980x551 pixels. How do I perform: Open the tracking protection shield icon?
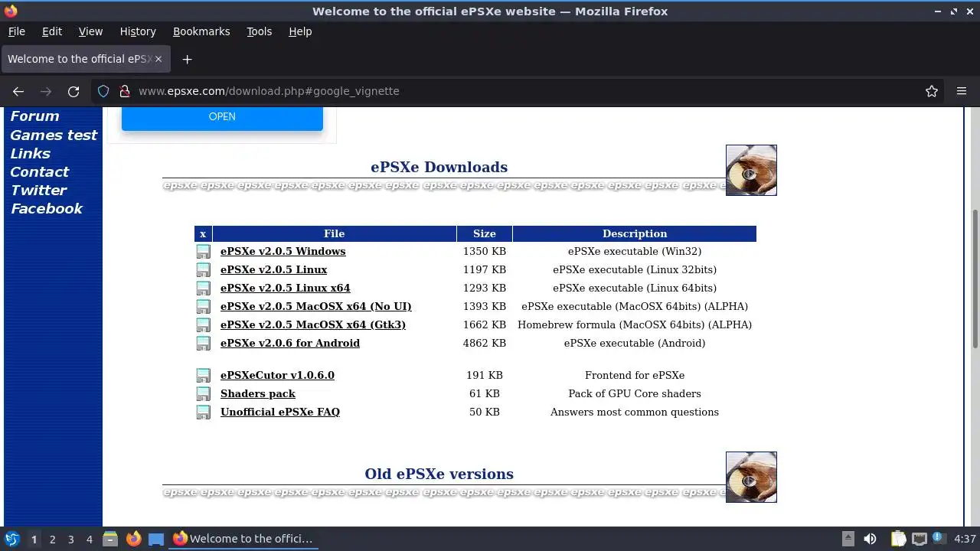click(x=103, y=91)
